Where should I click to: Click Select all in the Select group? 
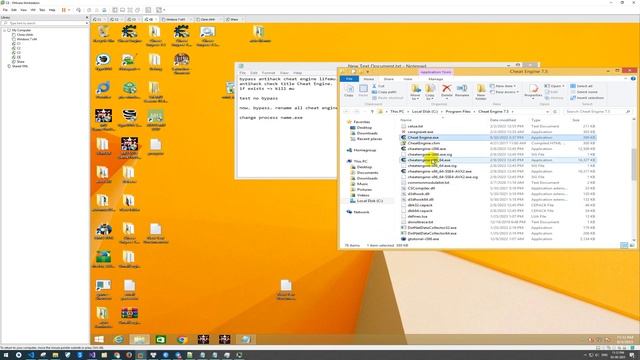pyautogui.click(x=581, y=86)
